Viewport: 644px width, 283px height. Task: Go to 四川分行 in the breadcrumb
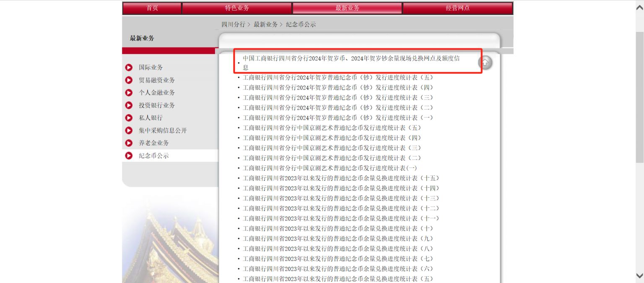(234, 24)
